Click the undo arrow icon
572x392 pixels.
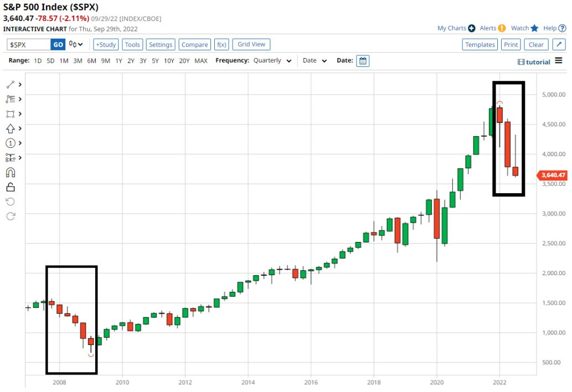pyautogui.click(x=10, y=202)
